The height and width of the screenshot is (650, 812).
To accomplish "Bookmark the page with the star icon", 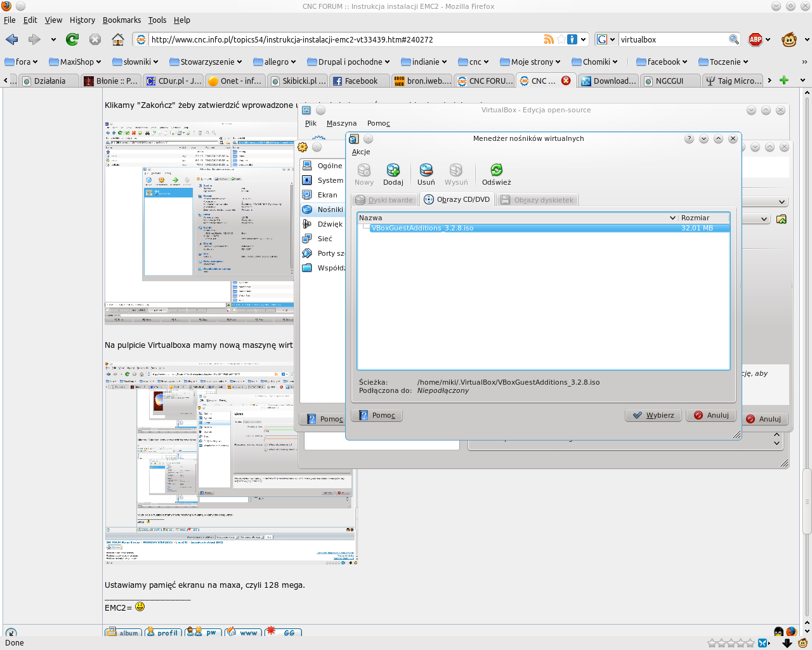I will pyautogui.click(x=561, y=39).
